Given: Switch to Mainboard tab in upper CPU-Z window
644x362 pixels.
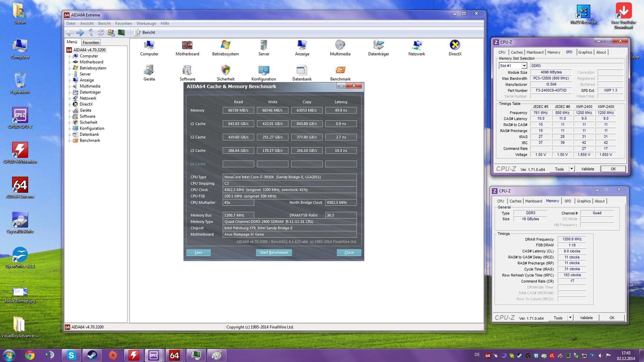Looking at the screenshot, I should click(535, 52).
